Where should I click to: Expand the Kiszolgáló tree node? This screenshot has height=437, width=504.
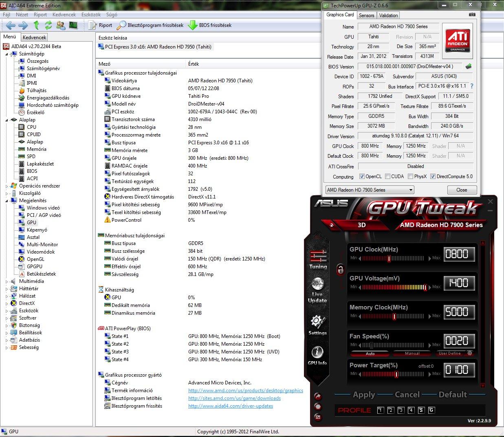[x=7, y=193]
